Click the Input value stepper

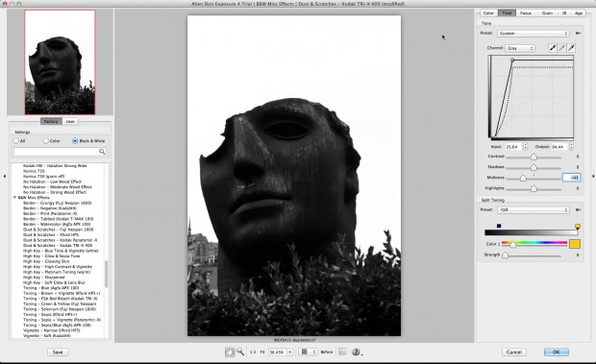click(525, 147)
